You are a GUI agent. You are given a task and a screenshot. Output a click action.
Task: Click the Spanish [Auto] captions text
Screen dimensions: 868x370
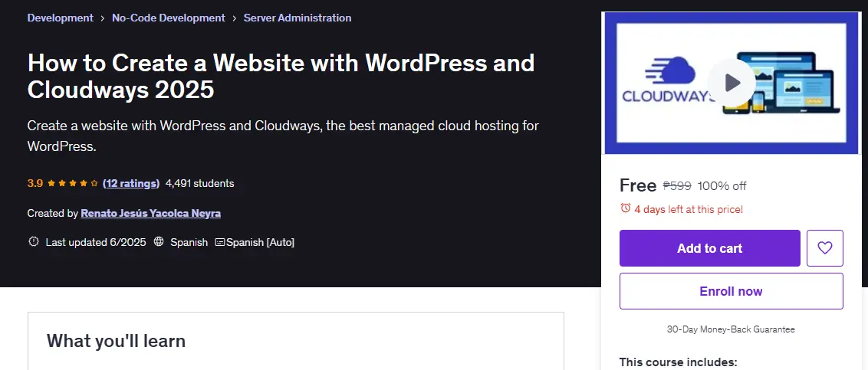260,242
